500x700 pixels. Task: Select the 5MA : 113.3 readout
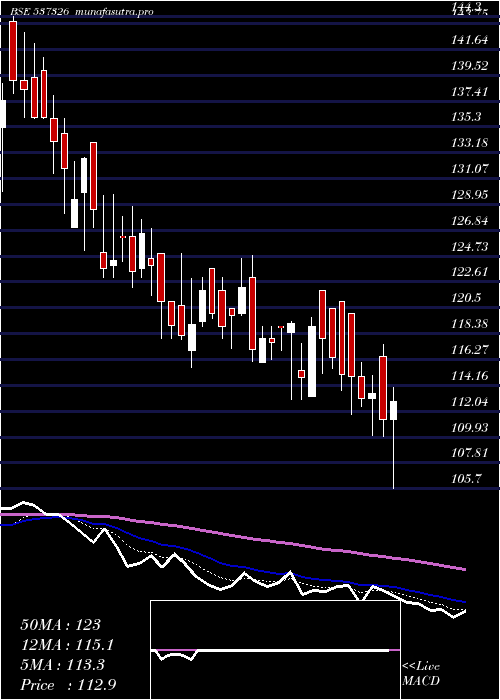point(62,665)
